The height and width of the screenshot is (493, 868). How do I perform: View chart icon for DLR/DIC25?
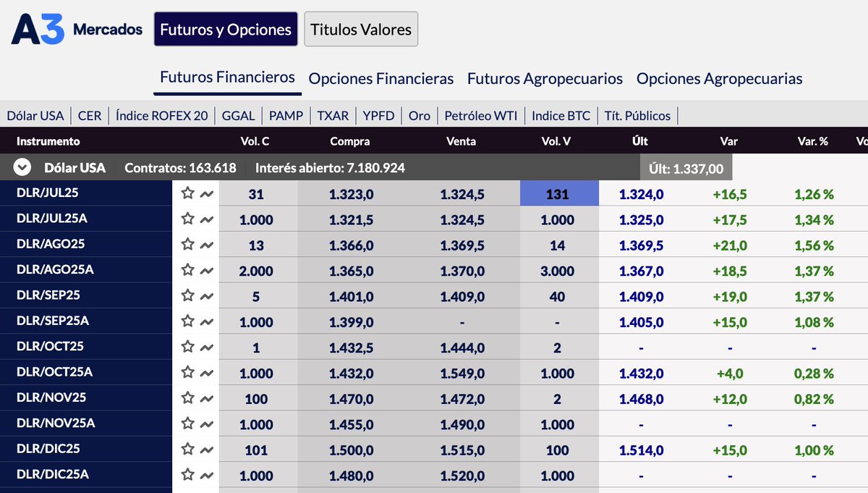207,450
